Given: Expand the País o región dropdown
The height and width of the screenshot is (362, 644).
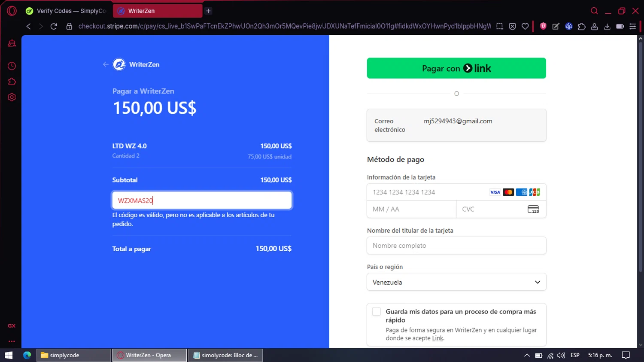Looking at the screenshot, I should click(456, 282).
